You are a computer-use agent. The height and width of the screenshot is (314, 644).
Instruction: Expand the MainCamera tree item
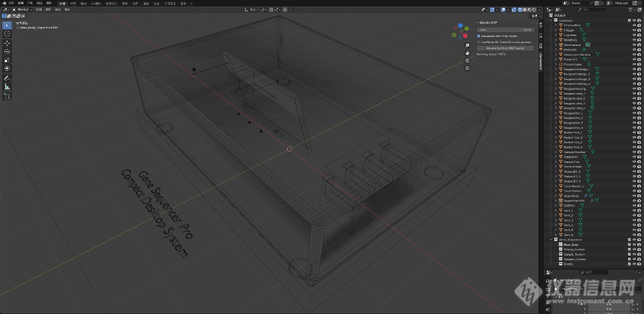pyautogui.click(x=556, y=45)
